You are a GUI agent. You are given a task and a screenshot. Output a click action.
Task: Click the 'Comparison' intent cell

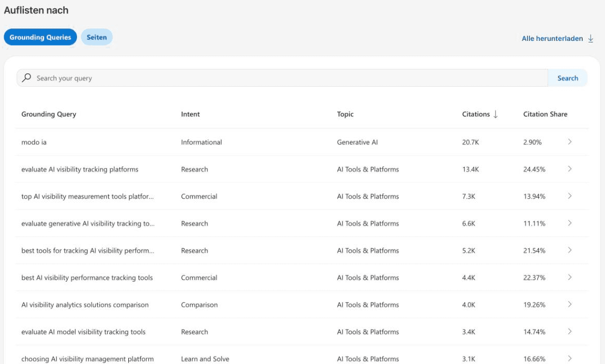(x=200, y=305)
